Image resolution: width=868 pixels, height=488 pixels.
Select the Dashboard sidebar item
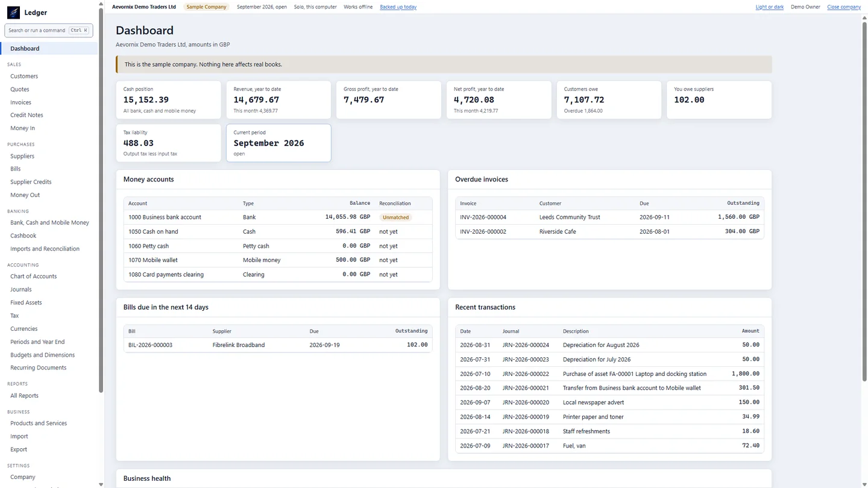(x=49, y=48)
